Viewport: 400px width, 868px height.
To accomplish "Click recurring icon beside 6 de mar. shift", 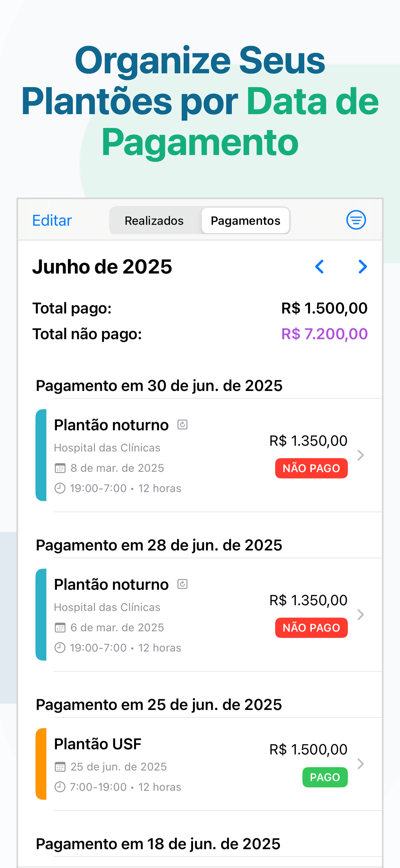I will [x=182, y=584].
